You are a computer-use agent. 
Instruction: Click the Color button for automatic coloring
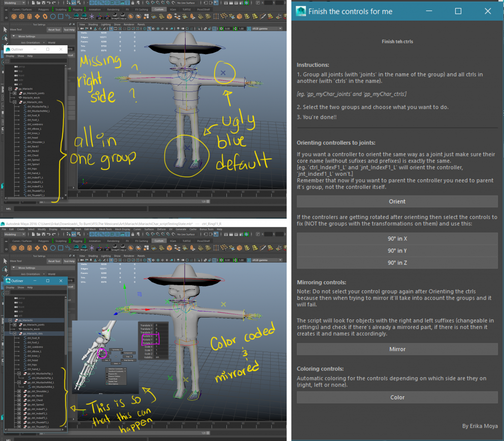click(397, 397)
